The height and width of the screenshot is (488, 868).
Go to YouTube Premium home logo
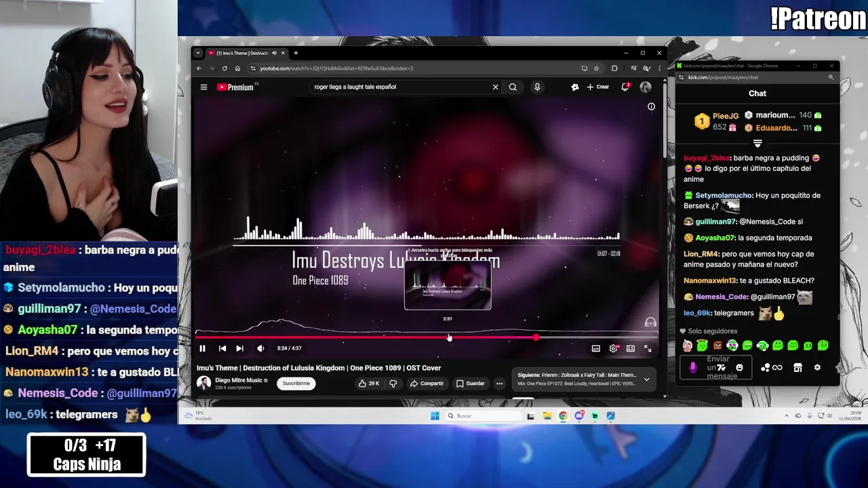(x=235, y=87)
